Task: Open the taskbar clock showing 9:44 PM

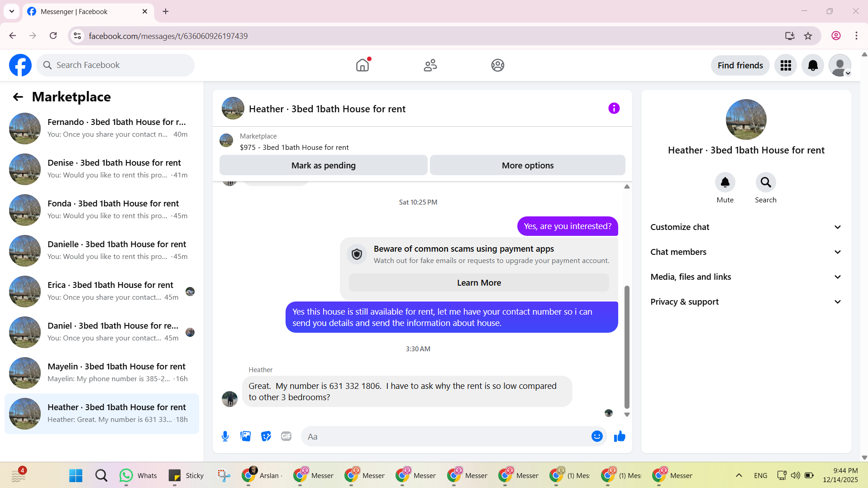Action: coord(840,475)
